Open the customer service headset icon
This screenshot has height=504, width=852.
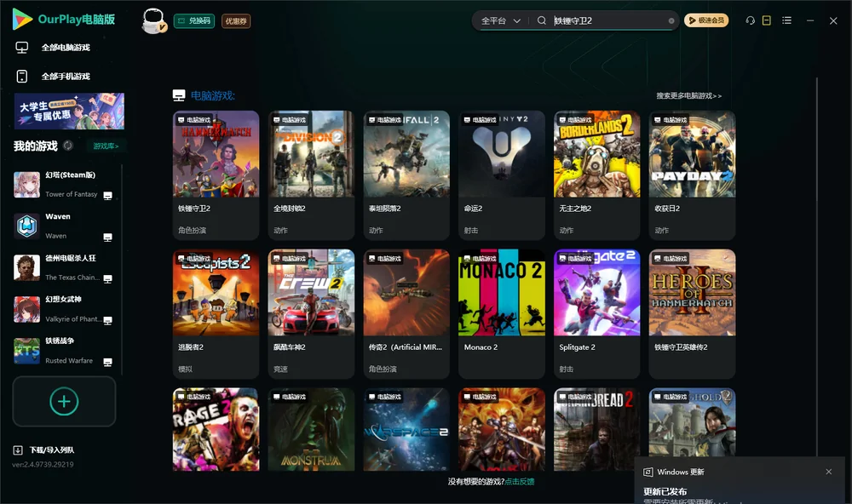[x=750, y=20]
